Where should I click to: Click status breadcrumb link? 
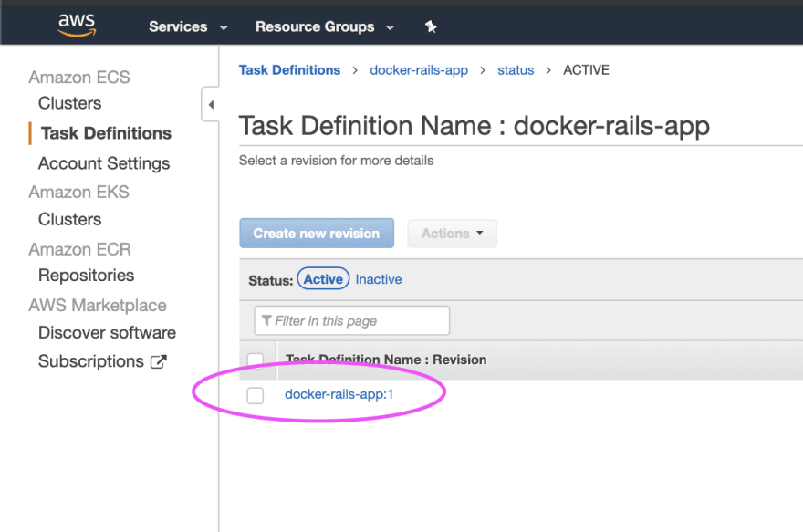[516, 70]
